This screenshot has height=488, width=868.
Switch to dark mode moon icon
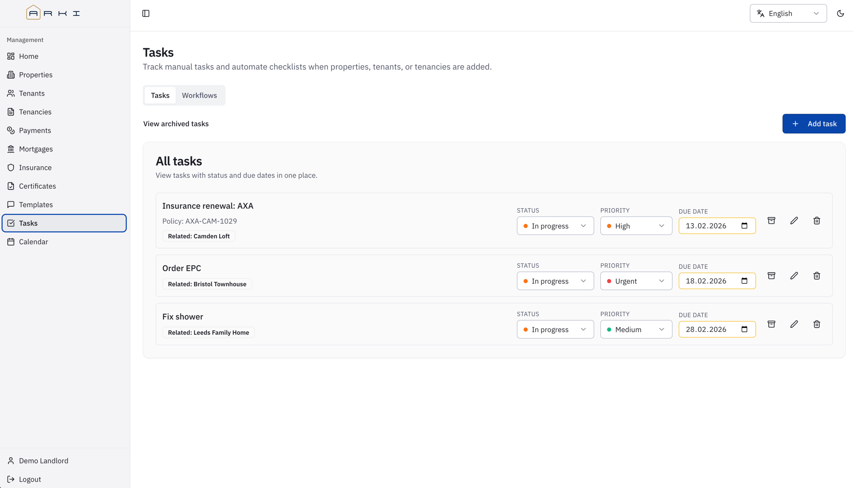(x=840, y=14)
